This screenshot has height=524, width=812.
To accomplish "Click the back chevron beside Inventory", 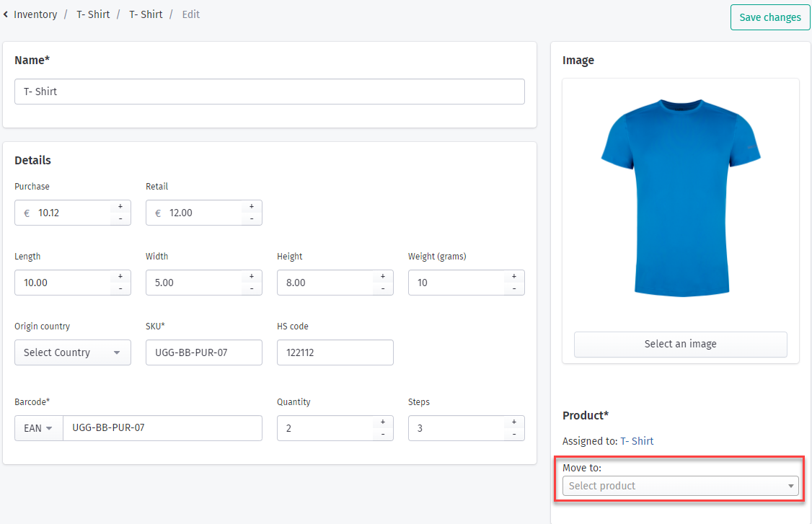I will [x=6, y=14].
